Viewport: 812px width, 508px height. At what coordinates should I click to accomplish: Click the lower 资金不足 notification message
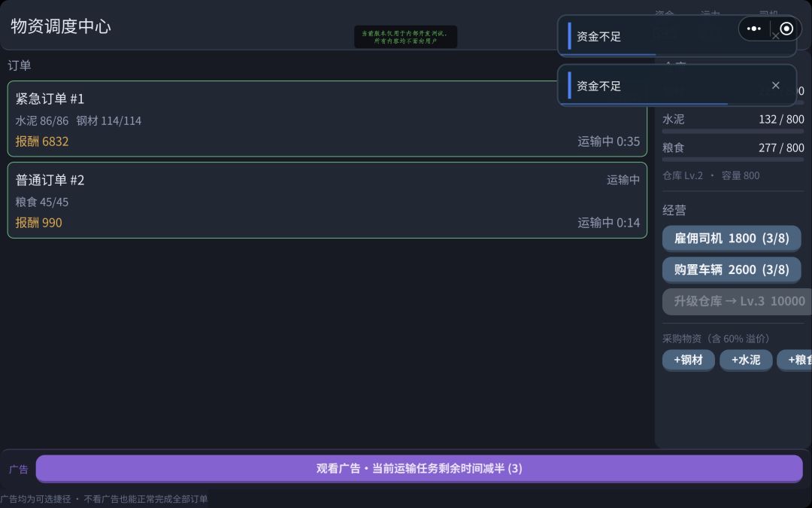click(598, 86)
